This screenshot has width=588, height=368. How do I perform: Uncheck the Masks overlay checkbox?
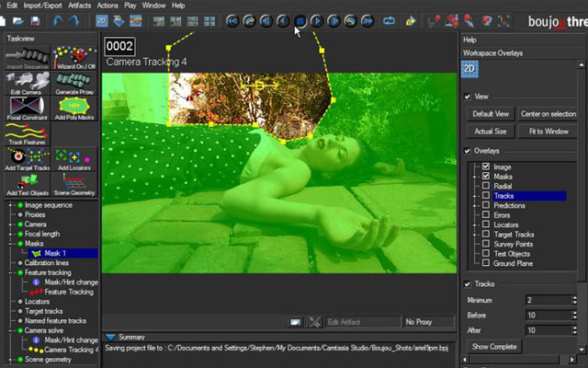pos(486,176)
